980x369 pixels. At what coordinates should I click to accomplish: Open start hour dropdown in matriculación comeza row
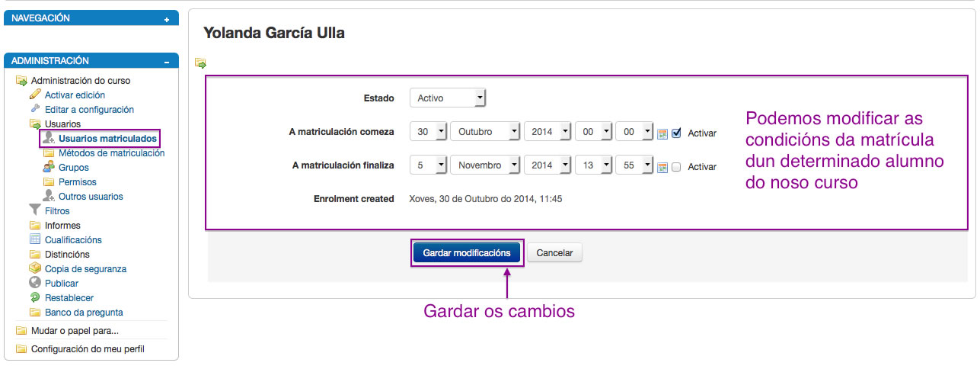593,132
